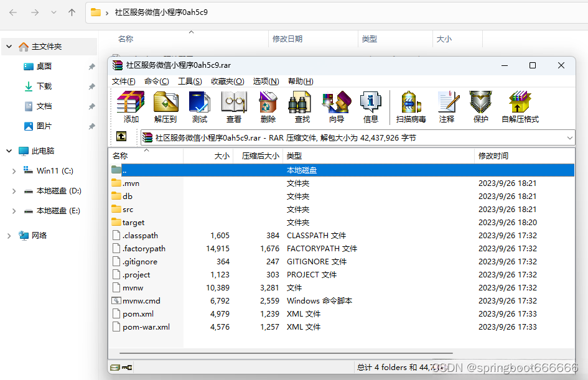Sort WinRAR list by 名称 column

point(146,156)
